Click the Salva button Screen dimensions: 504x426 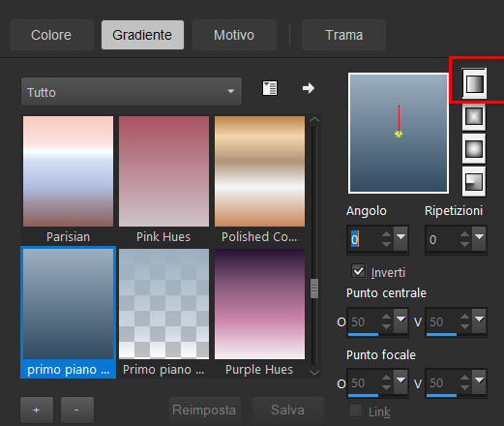tap(287, 410)
